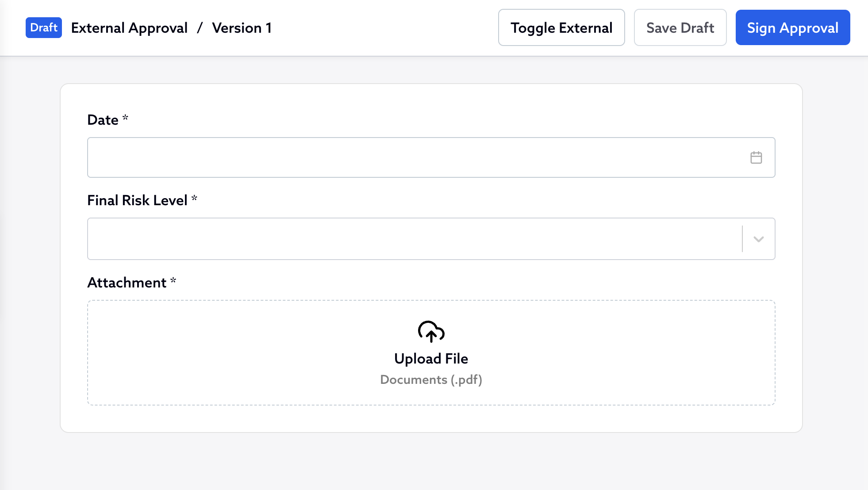The image size is (868, 490).
Task: Toggle External approval mode
Action: 561,28
